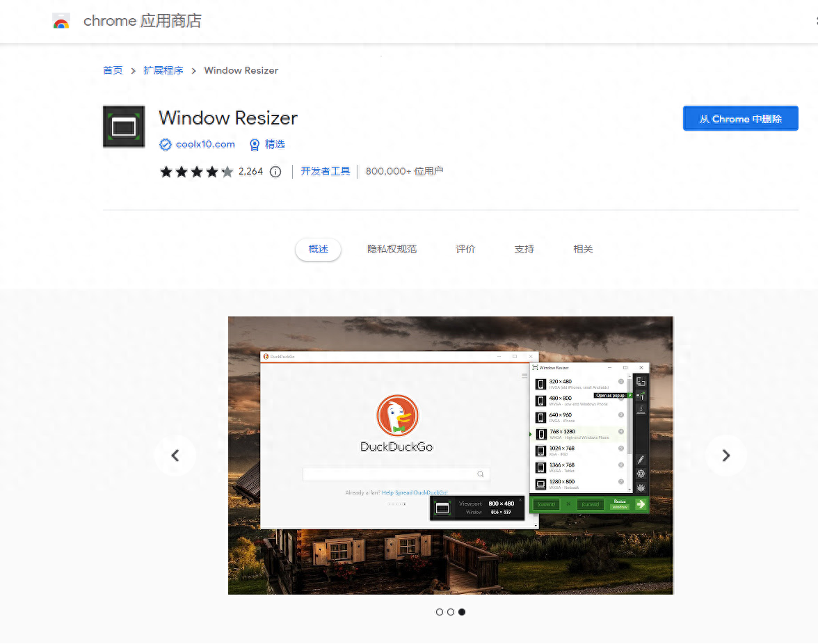Click the Window Resizer extension icon

click(x=124, y=127)
